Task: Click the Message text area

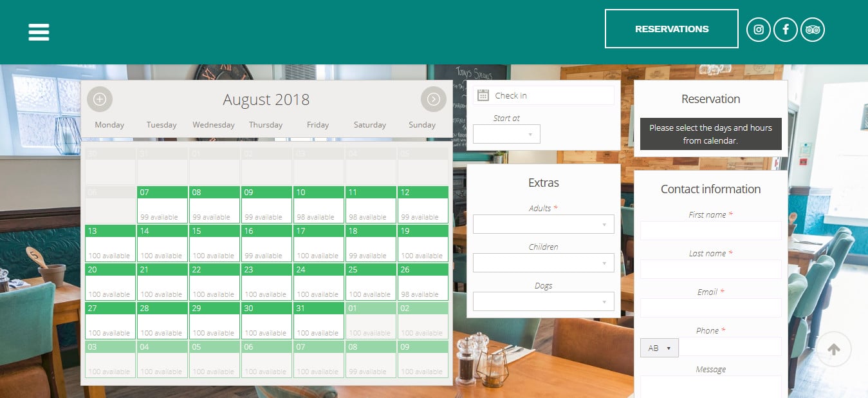Action: [x=711, y=386]
